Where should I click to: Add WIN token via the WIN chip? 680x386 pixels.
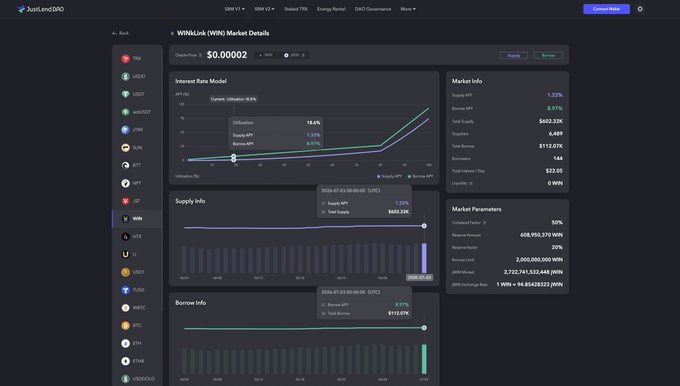266,55
